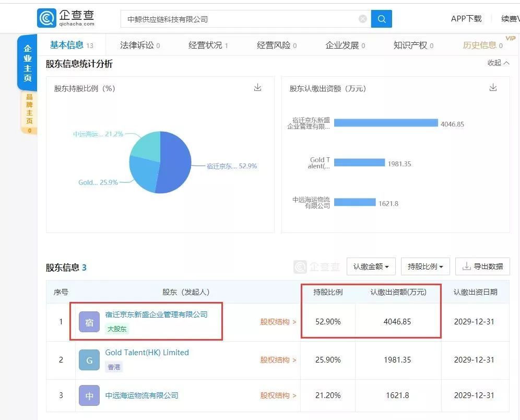This screenshot has width=520, height=420.
Task: Click 股权结构 link for Gold Talent(HK)
Action: tap(278, 360)
